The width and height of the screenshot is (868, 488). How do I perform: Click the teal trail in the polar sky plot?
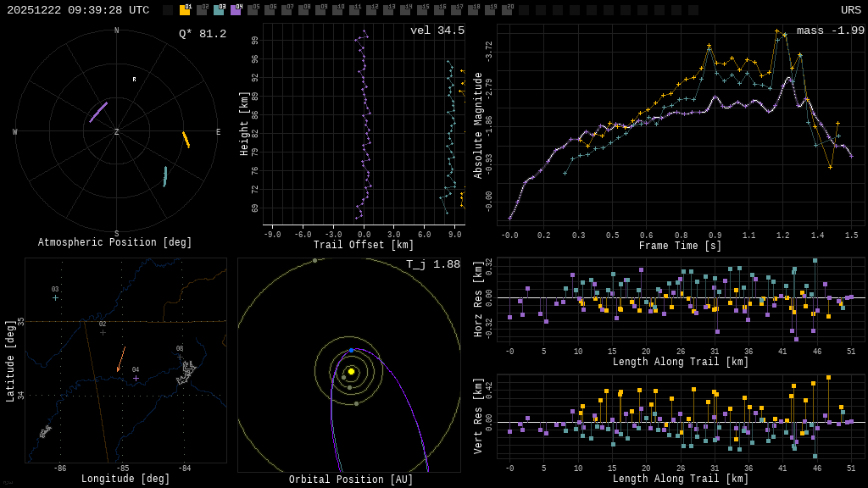pos(165,176)
